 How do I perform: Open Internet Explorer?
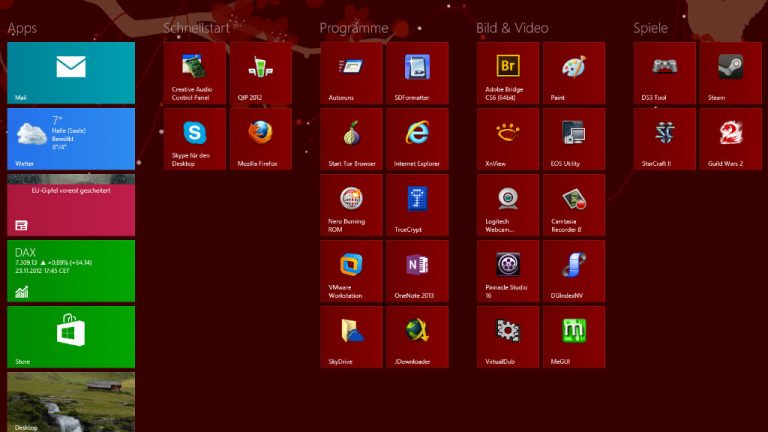417,139
